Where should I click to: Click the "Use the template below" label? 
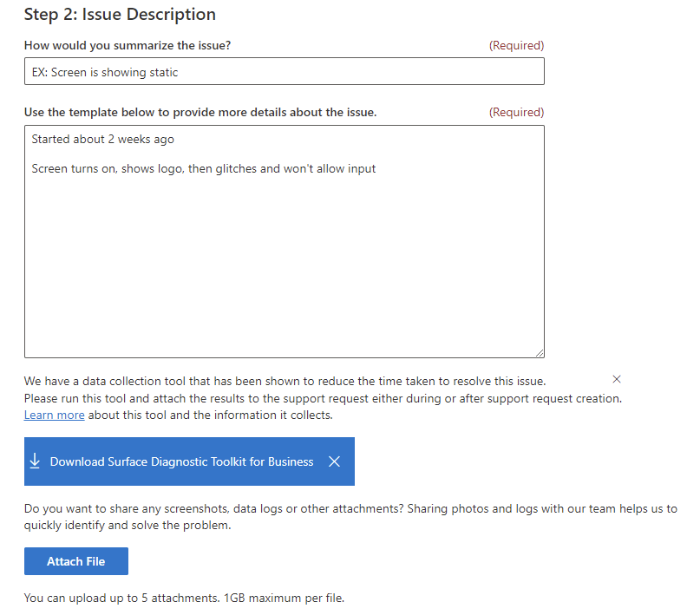point(200,112)
